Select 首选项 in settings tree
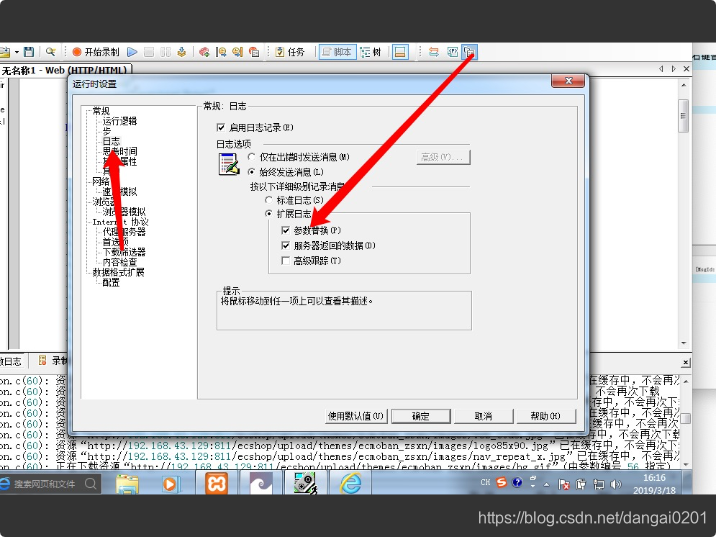The image size is (716, 537). [116, 242]
